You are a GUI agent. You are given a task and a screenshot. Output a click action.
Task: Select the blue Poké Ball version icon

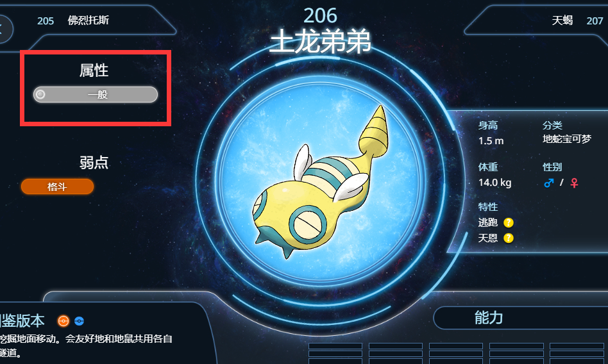(79, 321)
